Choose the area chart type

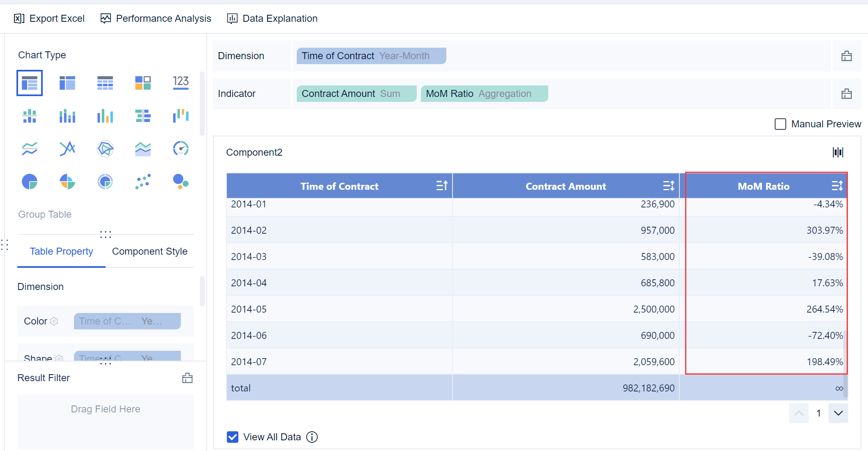pyautogui.click(x=143, y=149)
